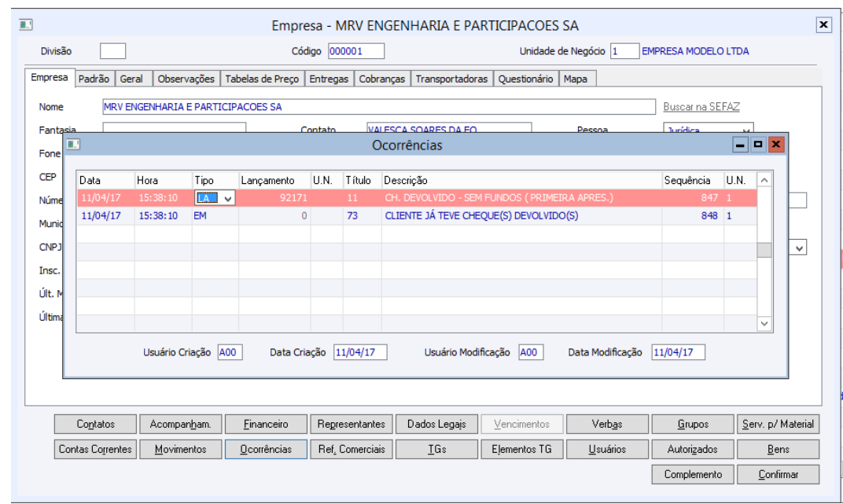Click the Data Criação field

360,352
